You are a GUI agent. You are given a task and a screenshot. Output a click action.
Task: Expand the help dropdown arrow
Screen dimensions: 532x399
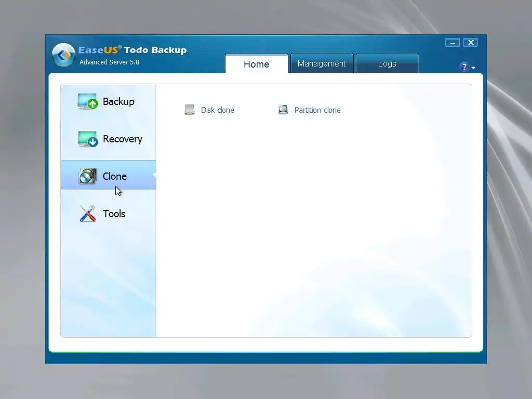click(473, 68)
